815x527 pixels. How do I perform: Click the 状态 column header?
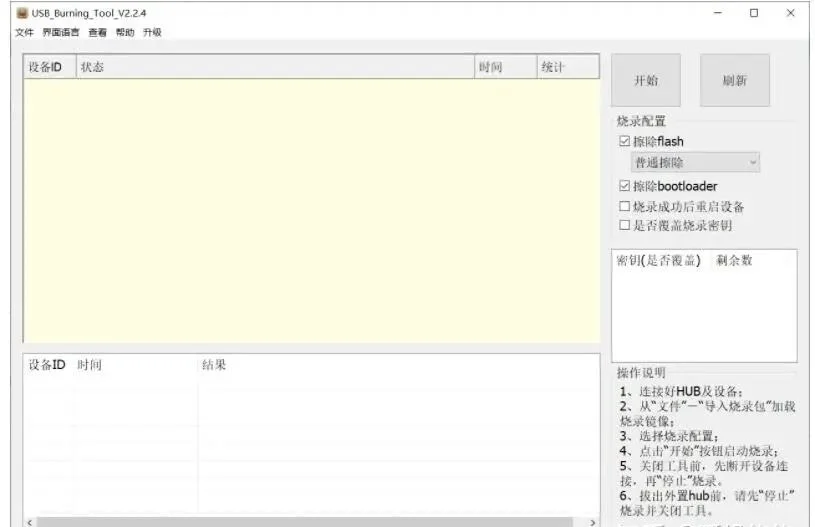(x=275, y=67)
